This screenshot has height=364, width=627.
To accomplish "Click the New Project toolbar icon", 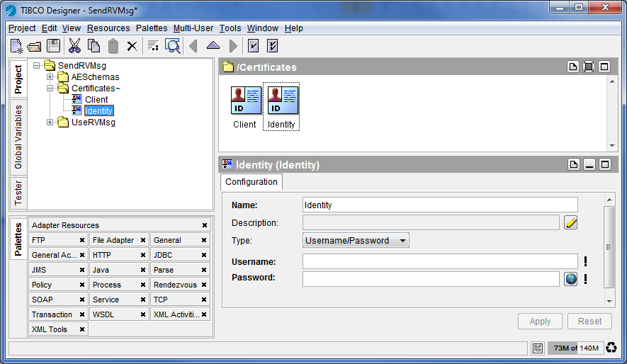I will click(17, 46).
